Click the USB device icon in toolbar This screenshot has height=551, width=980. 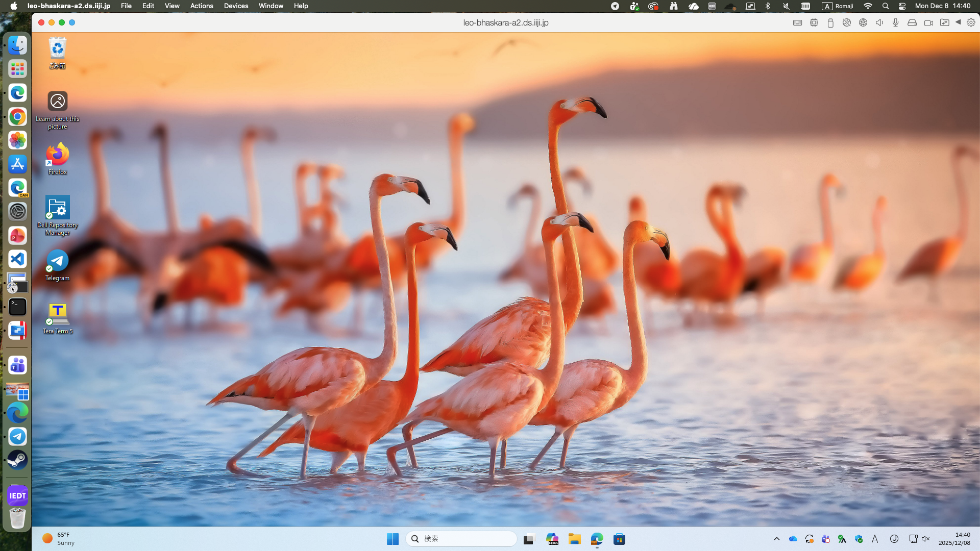tap(830, 22)
